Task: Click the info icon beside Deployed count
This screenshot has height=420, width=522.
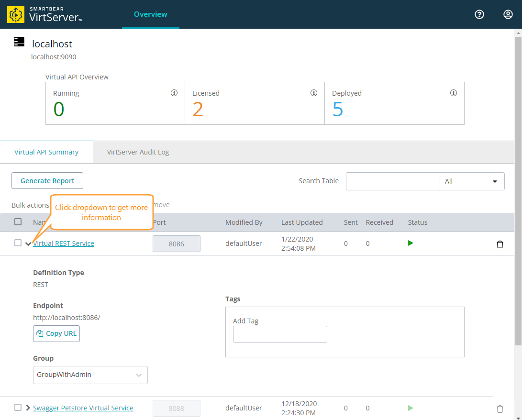Action: [x=454, y=93]
